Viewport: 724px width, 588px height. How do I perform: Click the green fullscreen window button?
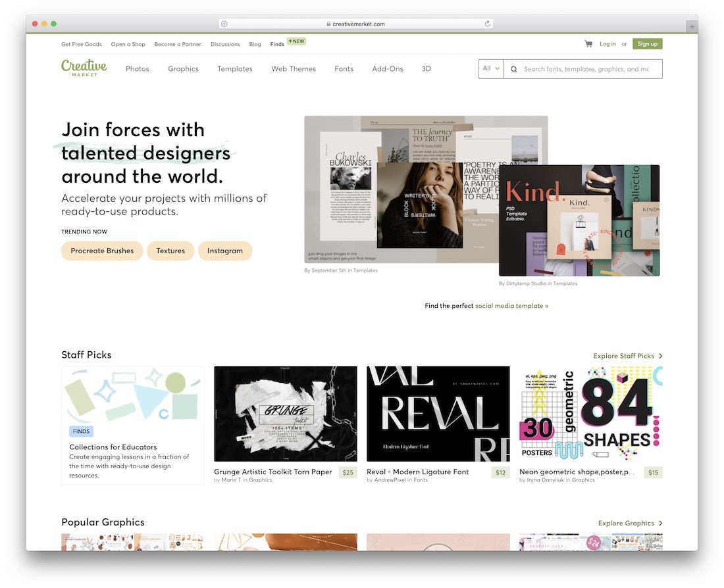[x=53, y=24]
